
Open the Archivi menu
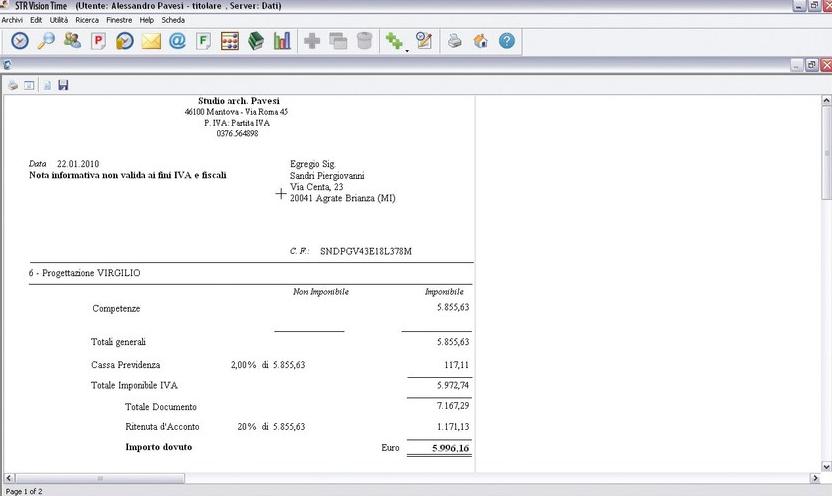13,20
